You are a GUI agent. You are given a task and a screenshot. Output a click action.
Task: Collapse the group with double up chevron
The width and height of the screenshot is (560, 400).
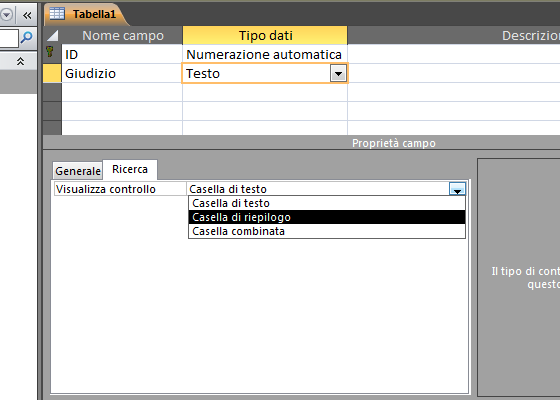[20, 61]
